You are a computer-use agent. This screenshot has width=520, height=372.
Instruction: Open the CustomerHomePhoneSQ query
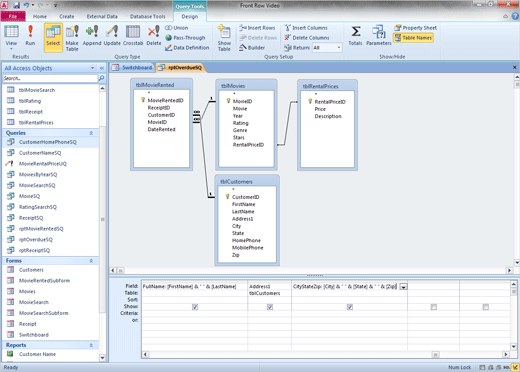coord(48,142)
